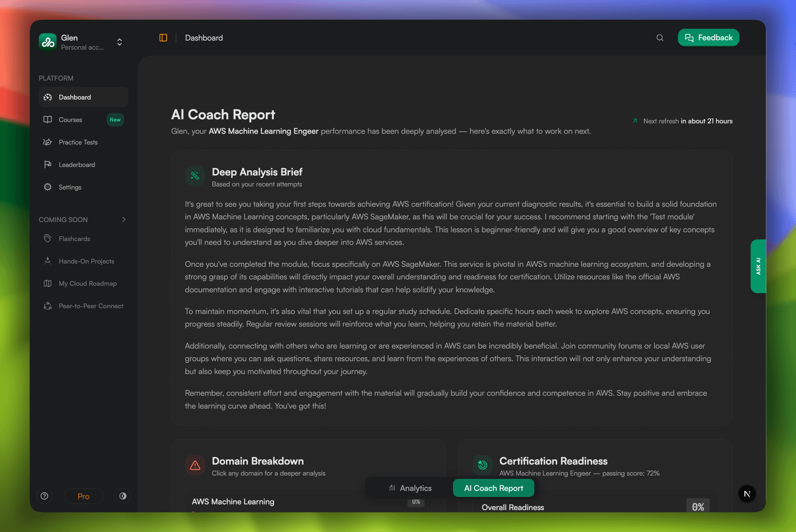Open the Ask AI side tab
The width and height of the screenshot is (796, 532).
[758, 266]
